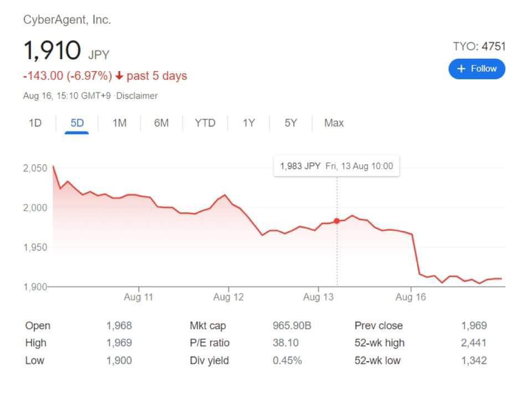Switch to the 1M chart range
The width and height of the screenshot is (532, 397).
pyautogui.click(x=119, y=123)
